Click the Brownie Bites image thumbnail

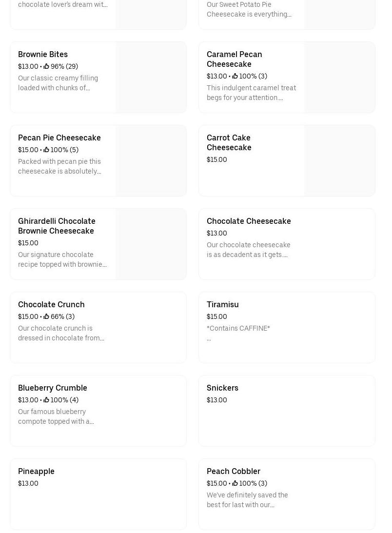151,77
